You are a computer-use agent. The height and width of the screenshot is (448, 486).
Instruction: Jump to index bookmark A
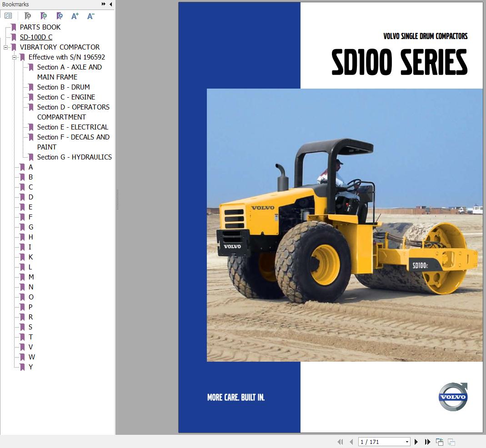[x=30, y=167]
